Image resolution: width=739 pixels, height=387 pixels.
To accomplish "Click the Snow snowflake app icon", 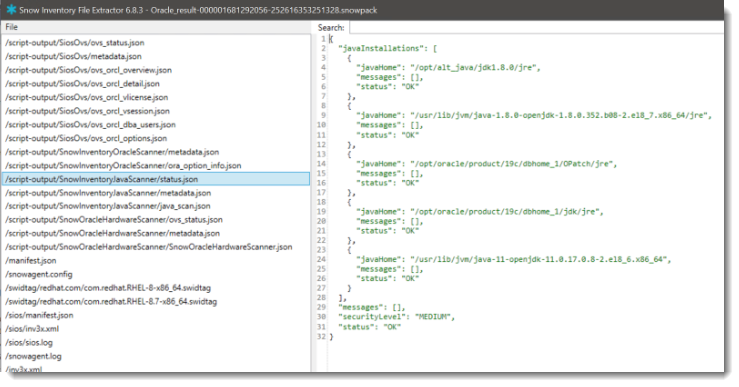I will (x=11, y=10).
